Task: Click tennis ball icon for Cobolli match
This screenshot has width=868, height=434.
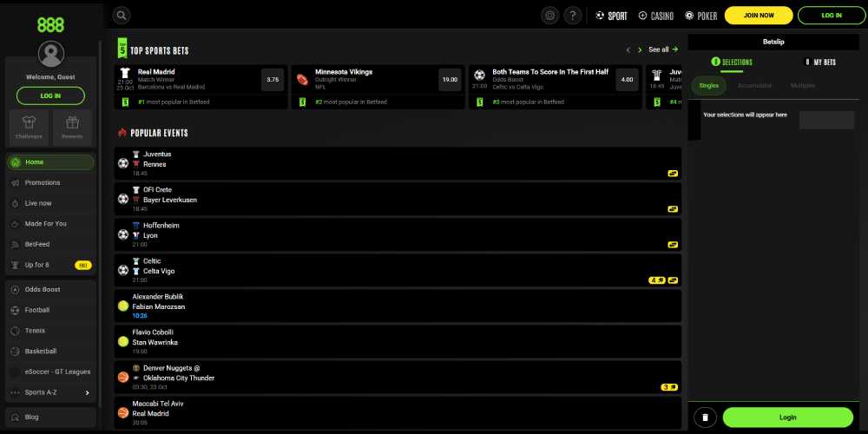Action: click(123, 341)
